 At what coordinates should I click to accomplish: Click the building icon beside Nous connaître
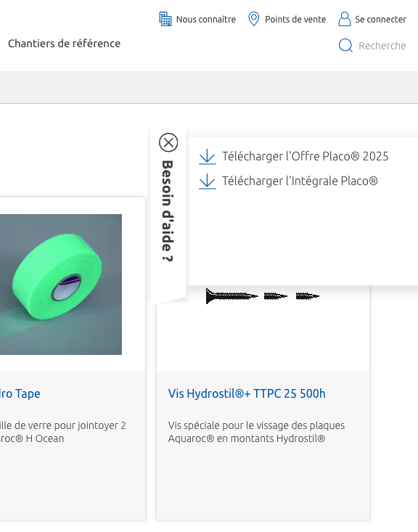click(165, 19)
